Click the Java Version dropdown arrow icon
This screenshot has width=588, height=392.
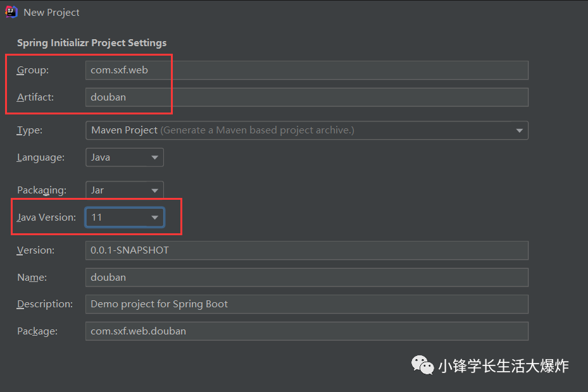click(x=154, y=217)
